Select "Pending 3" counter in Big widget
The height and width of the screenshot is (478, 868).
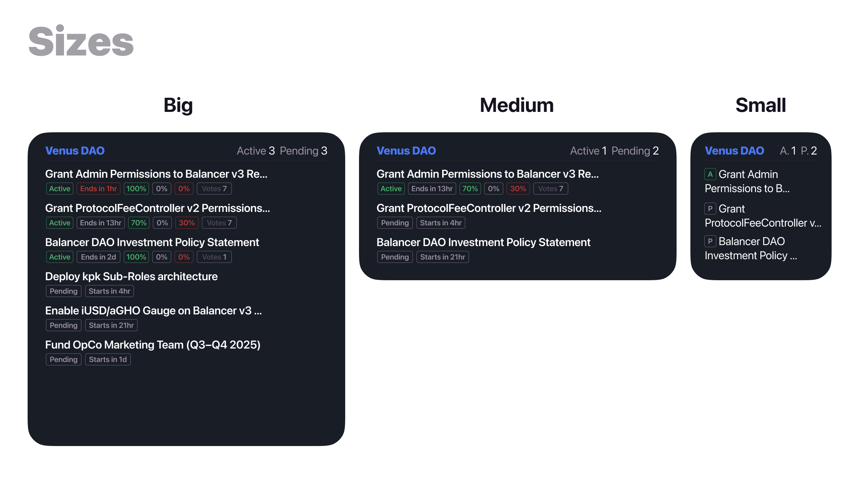[x=303, y=150]
